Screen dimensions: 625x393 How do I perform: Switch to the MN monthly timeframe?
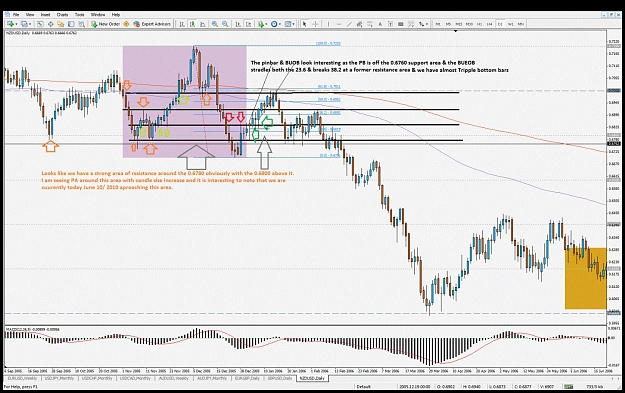click(521, 24)
